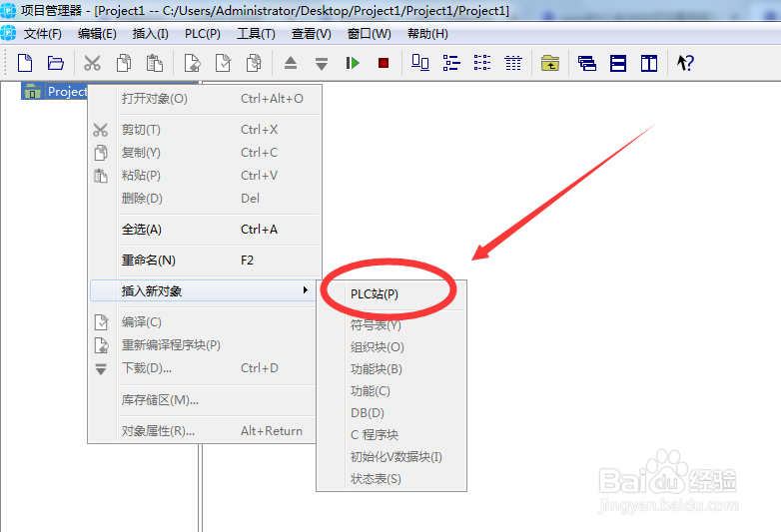Screen dimensions: 781x532
Task: Open the 查看(V) menu
Action: (312, 34)
